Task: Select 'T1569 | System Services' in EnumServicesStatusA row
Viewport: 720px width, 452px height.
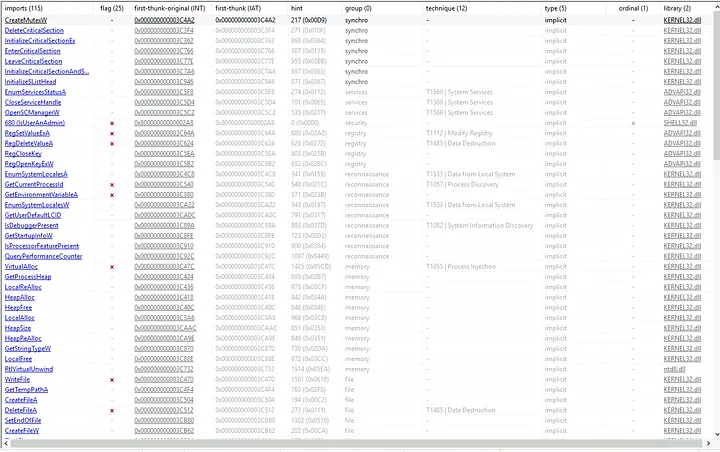Action: 459,92
